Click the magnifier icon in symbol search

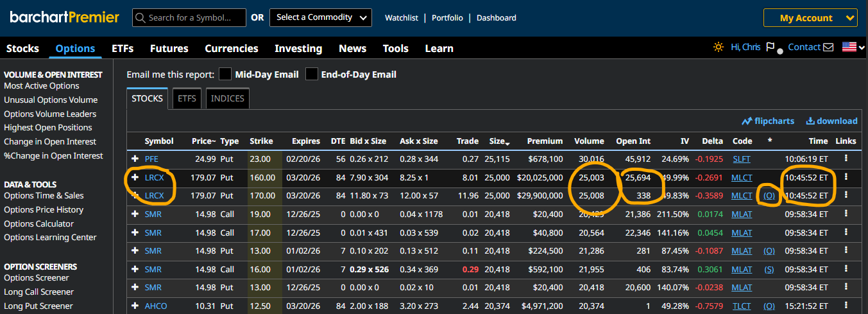[140, 18]
